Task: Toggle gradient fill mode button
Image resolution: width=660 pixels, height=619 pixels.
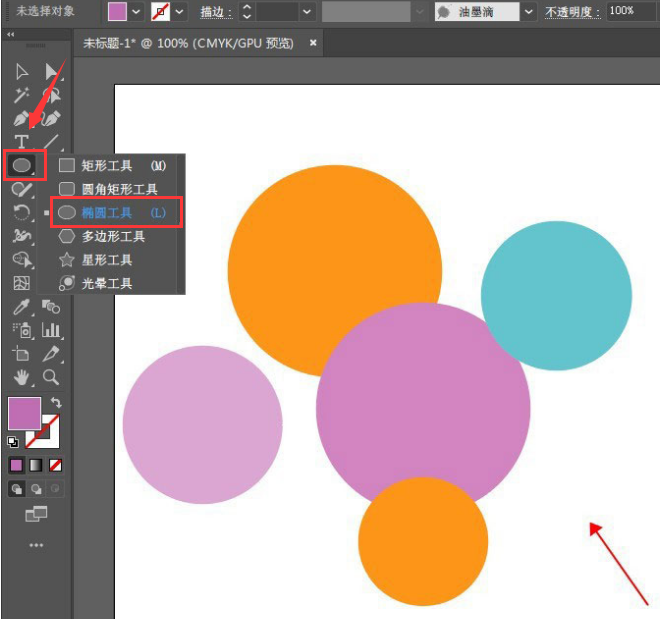Action: pos(36,465)
